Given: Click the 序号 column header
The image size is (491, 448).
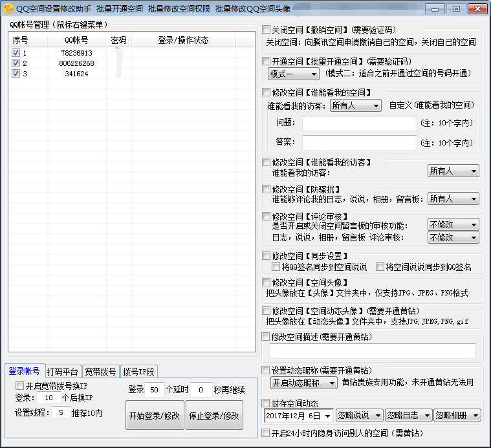Looking at the screenshot, I should [28, 40].
